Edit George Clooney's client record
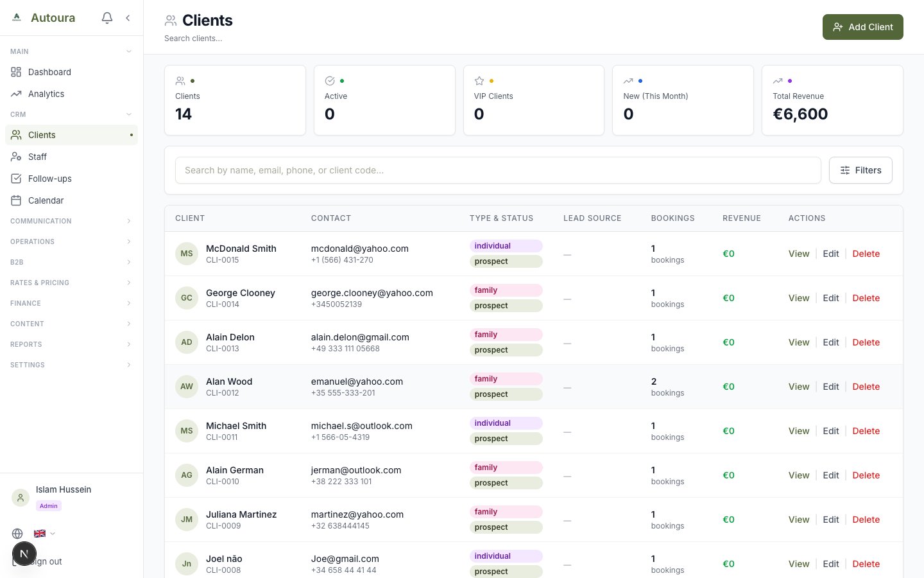924x578 pixels. point(831,298)
